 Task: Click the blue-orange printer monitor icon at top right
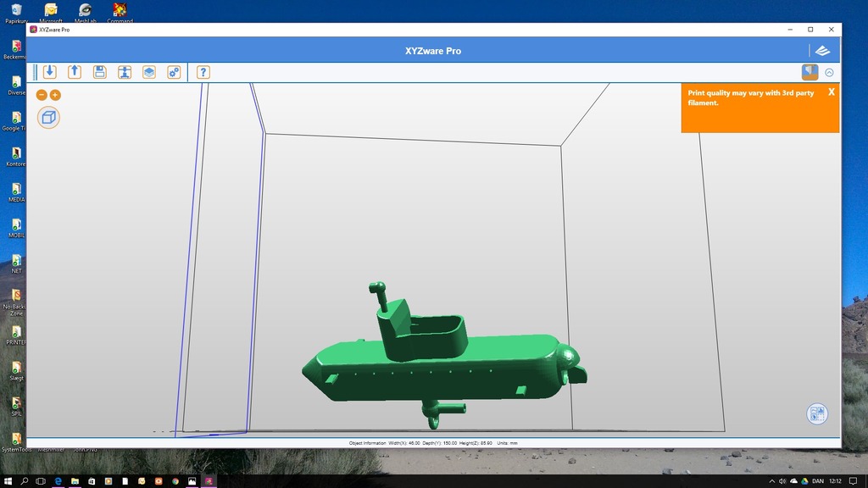(810, 72)
